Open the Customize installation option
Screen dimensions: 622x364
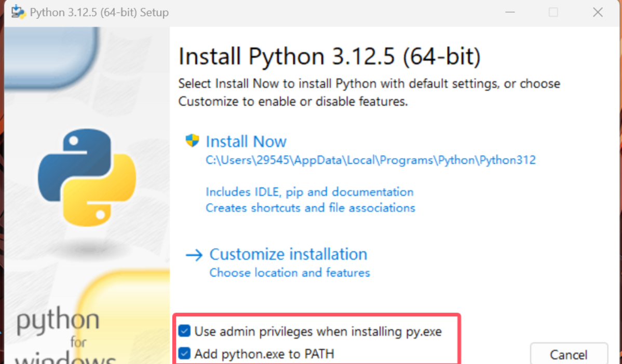point(288,255)
